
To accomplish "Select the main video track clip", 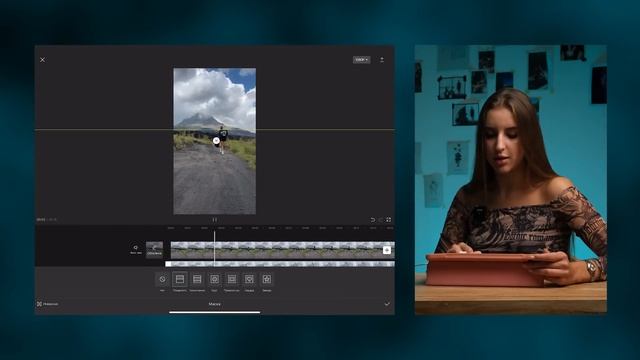I will [x=282, y=250].
